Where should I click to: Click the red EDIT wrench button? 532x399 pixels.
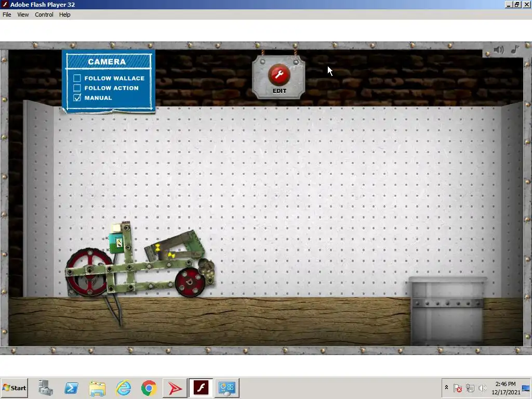point(279,74)
